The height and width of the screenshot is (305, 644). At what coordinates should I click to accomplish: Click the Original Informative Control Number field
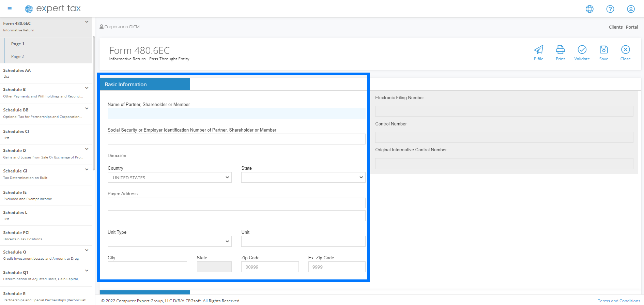point(504,164)
